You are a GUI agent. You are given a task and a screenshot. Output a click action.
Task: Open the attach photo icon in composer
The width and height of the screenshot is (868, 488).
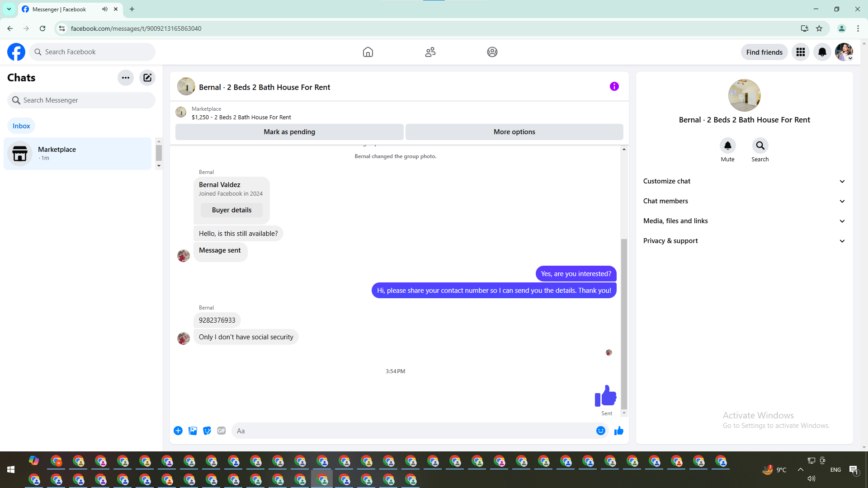[193, 431]
